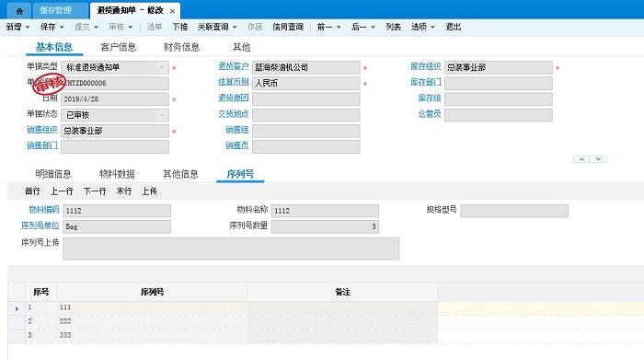This screenshot has width=644, height=359.
Task: Open the 其他 tab
Action: [241, 47]
